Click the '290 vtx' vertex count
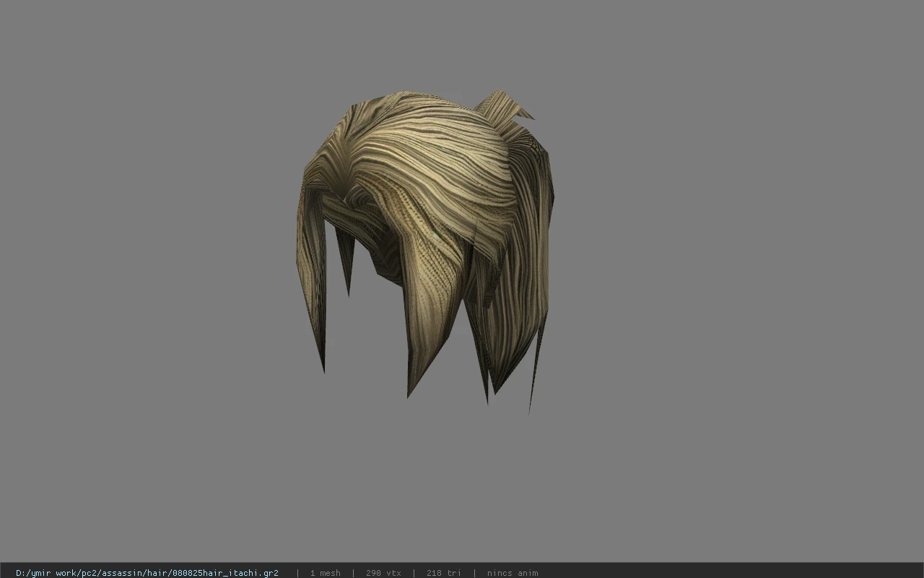The height and width of the screenshot is (578, 924). click(383, 573)
